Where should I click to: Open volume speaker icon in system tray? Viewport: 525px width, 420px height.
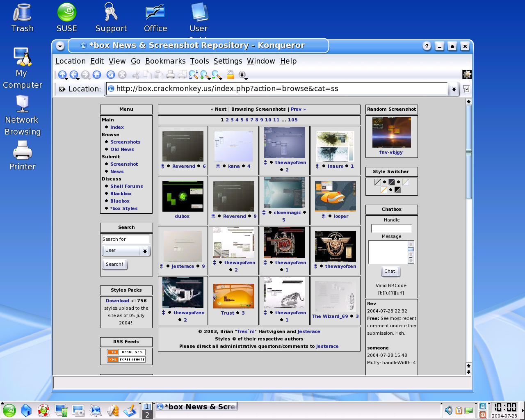pos(449,410)
